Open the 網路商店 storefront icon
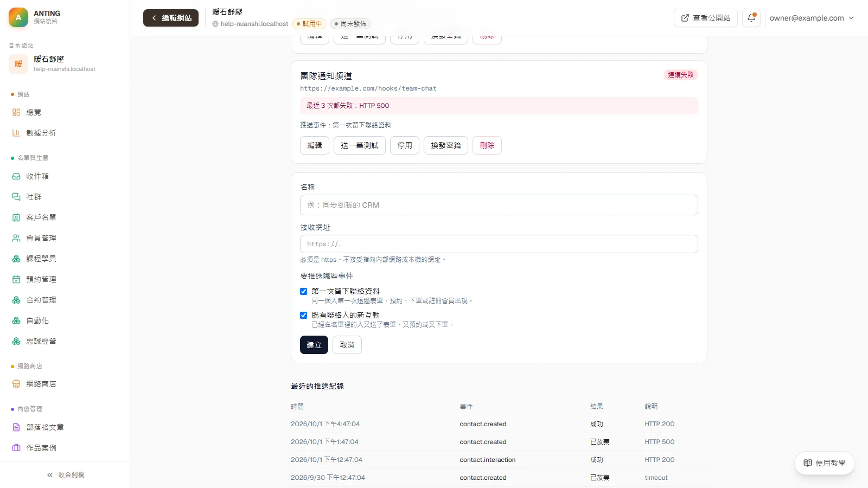This screenshot has width=868, height=488. point(16,384)
